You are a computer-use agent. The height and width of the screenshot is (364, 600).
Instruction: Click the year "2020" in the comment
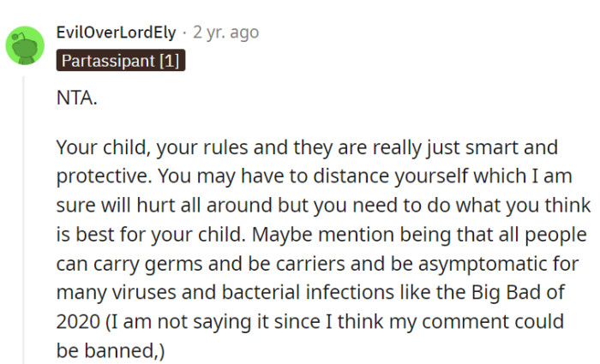click(78, 321)
